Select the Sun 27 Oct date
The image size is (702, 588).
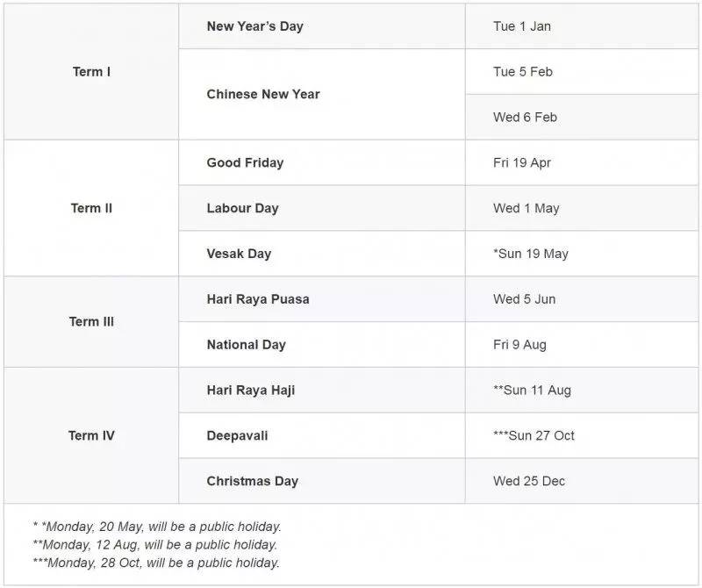[x=534, y=435]
